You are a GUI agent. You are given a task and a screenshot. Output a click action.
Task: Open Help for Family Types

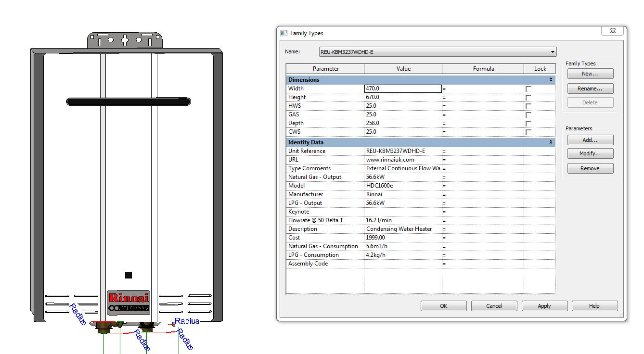(594, 306)
